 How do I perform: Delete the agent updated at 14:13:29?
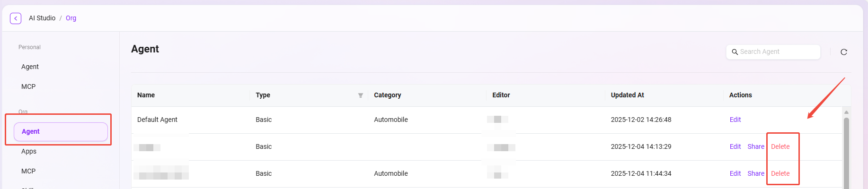coord(780,146)
